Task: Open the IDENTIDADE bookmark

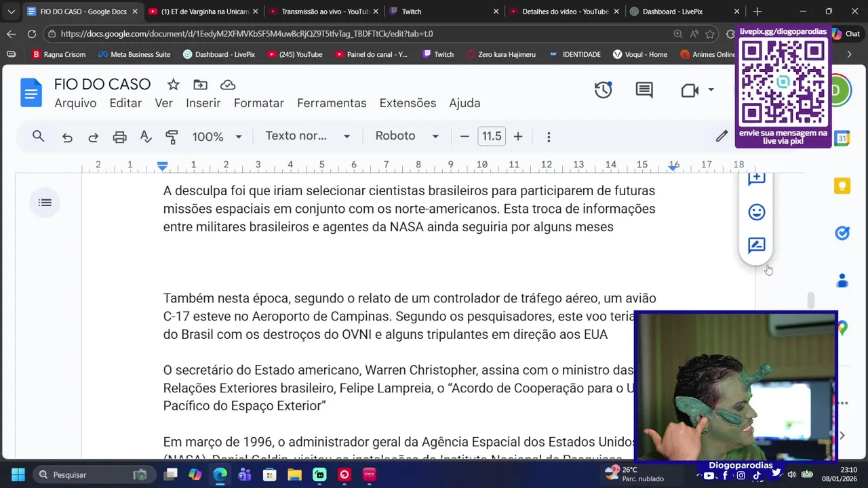Action: pos(575,54)
